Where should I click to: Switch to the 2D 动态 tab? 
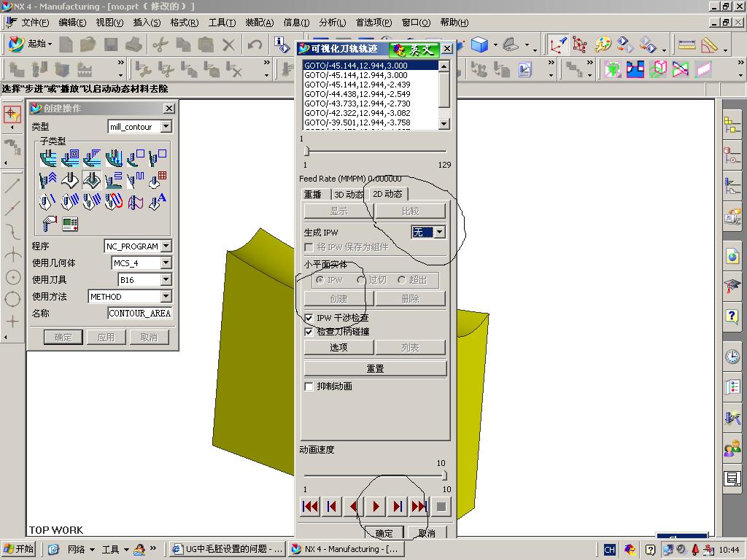tap(388, 194)
